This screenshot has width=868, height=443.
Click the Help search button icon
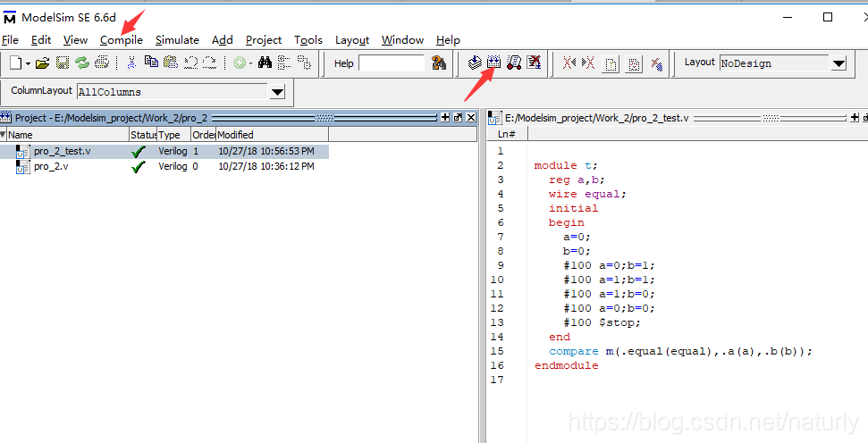[439, 63]
